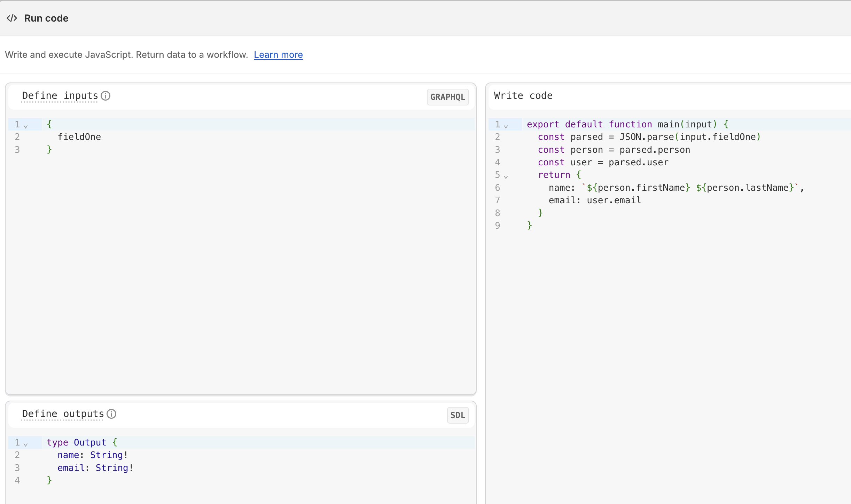Click the Define inputs info icon
This screenshot has width=851, height=504.
106,96
